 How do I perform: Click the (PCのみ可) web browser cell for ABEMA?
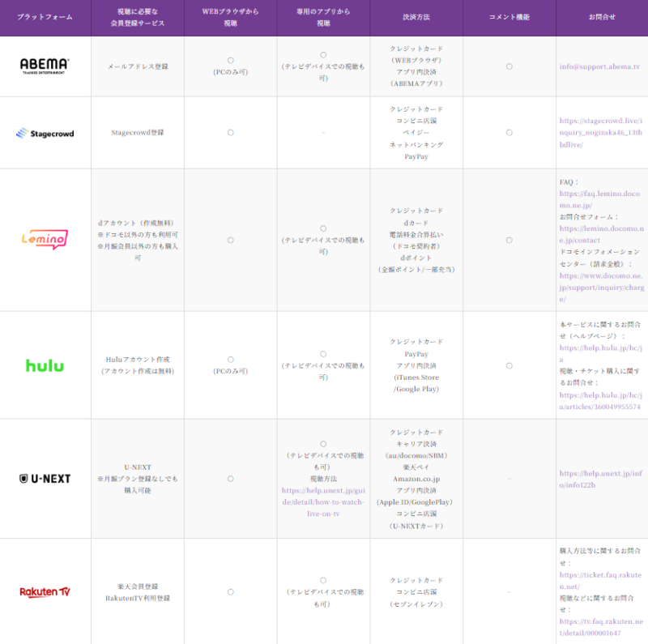coord(231,66)
